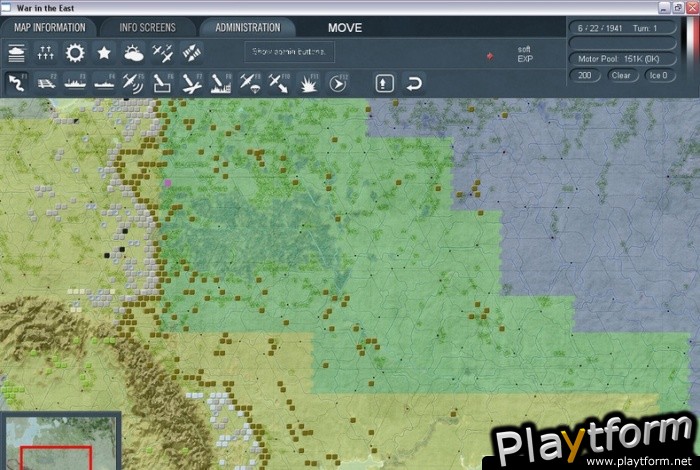
Task: Switch to the INFO SCREENS tab
Action: click(x=147, y=28)
